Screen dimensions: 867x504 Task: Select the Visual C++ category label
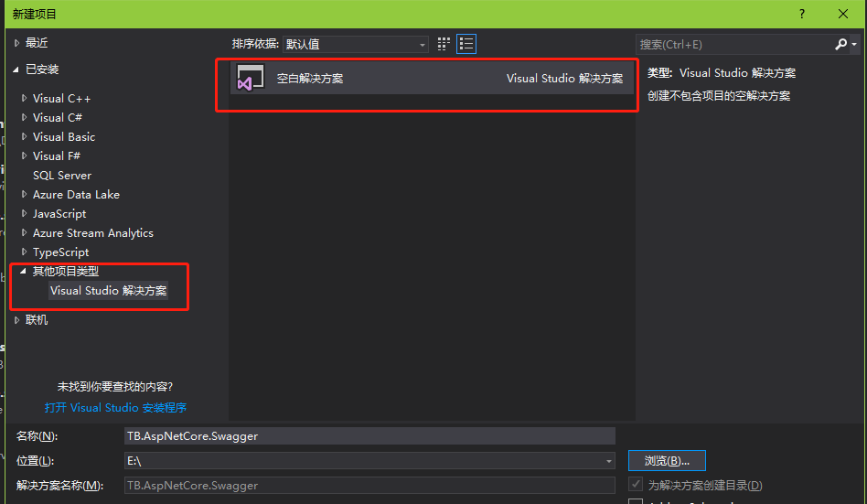click(x=61, y=99)
